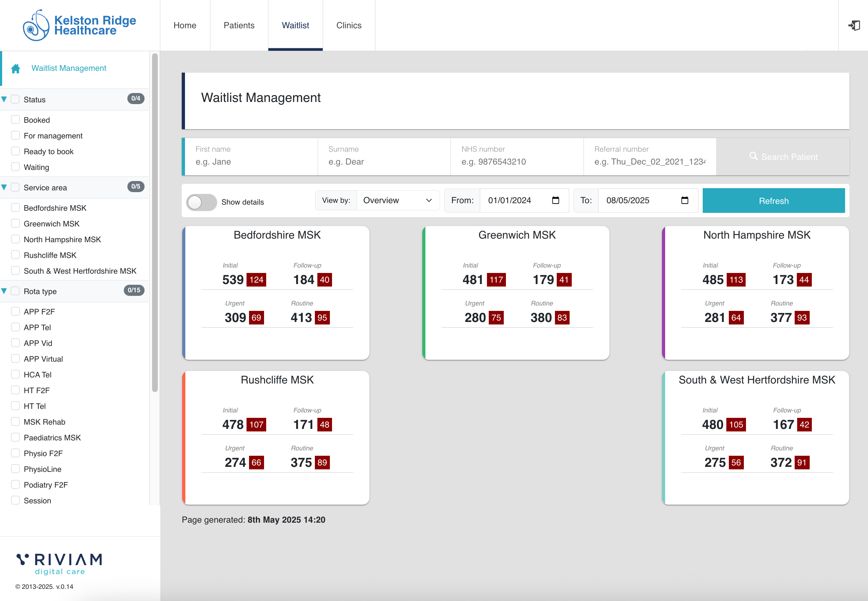Image resolution: width=868 pixels, height=601 pixels.
Task: Click the Riviam digital care logo
Action: pos(59,564)
